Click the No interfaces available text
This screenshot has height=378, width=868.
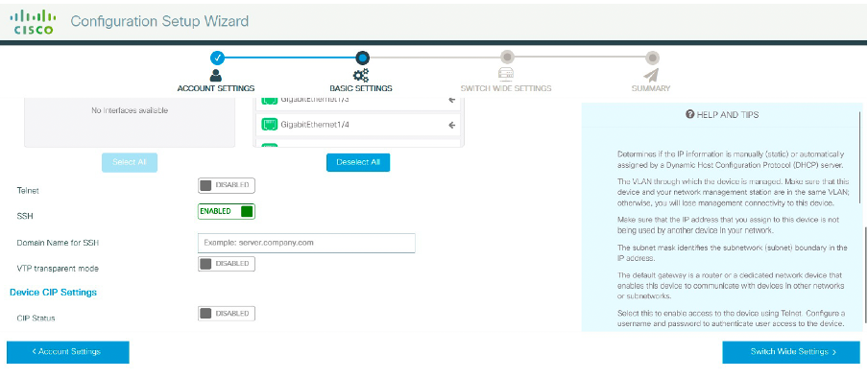(x=130, y=110)
